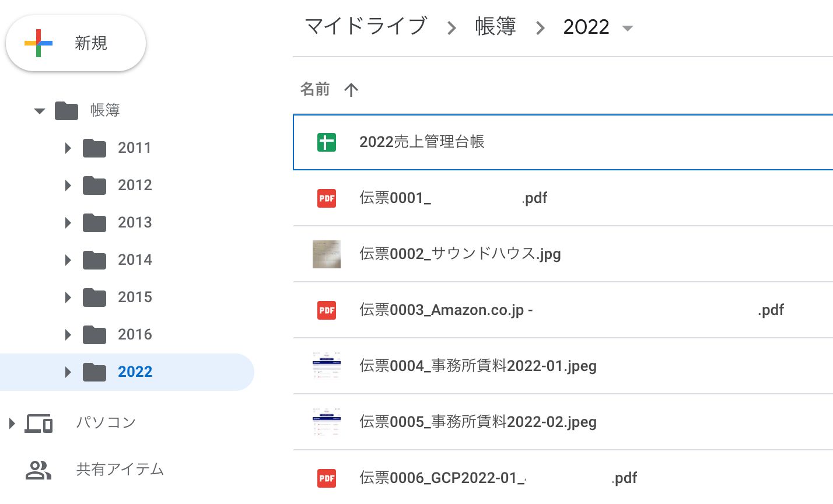This screenshot has width=833, height=504.
Task: Click the PDF icon beside 伝票0001
Action: pos(327,198)
